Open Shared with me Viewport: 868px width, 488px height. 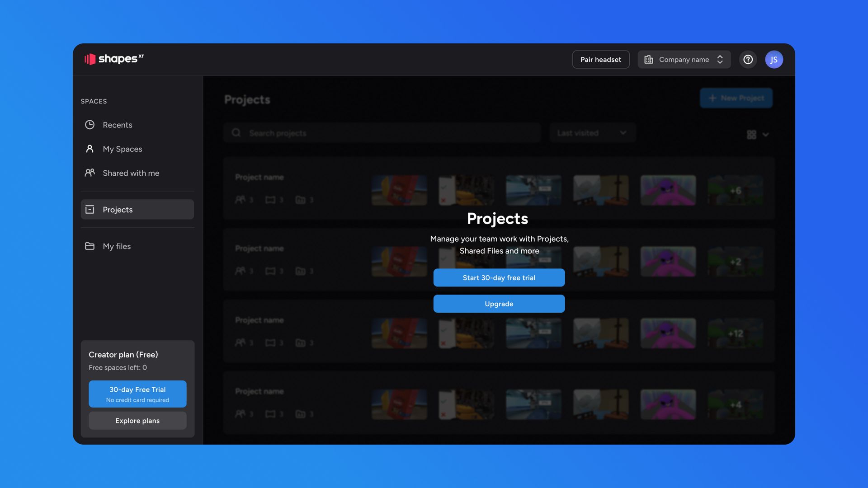[137, 173]
